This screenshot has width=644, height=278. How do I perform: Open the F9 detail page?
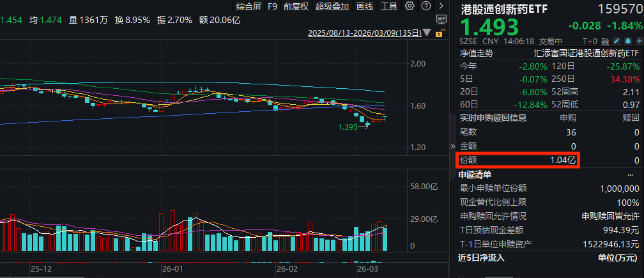click(x=272, y=7)
